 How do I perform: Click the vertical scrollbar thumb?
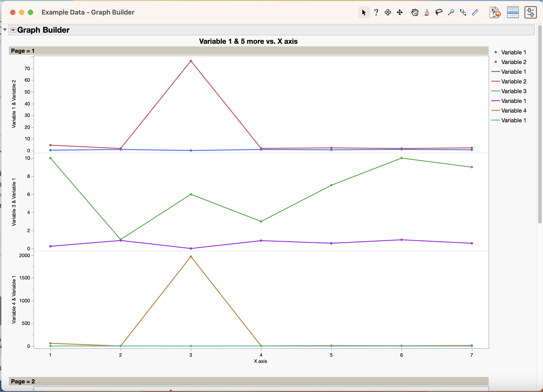pos(540,124)
